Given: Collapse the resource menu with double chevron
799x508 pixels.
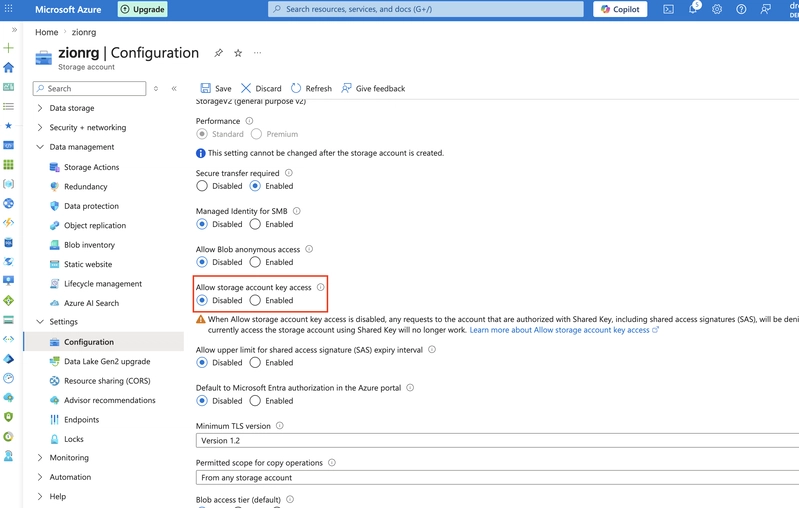Looking at the screenshot, I should pos(174,88).
